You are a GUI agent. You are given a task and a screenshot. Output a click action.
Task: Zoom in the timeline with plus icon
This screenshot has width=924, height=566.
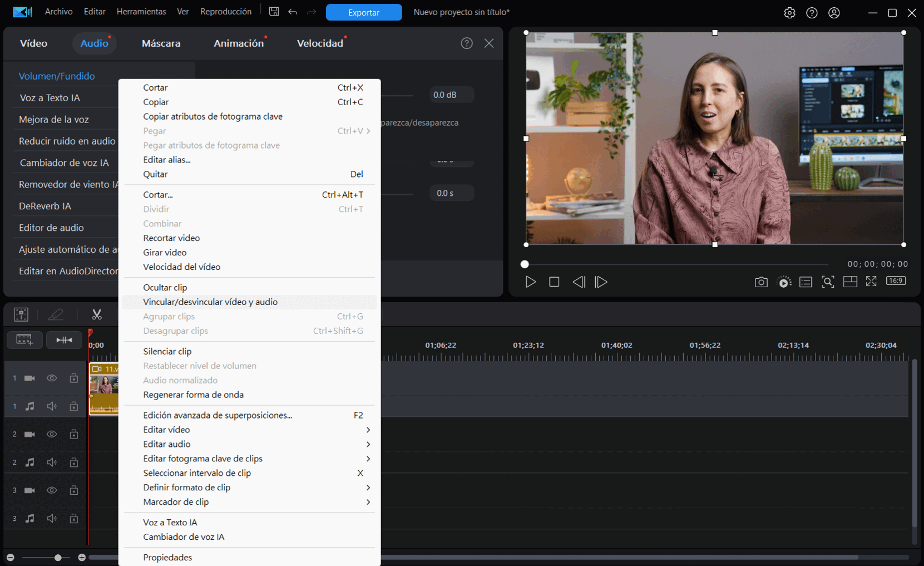tap(82, 557)
